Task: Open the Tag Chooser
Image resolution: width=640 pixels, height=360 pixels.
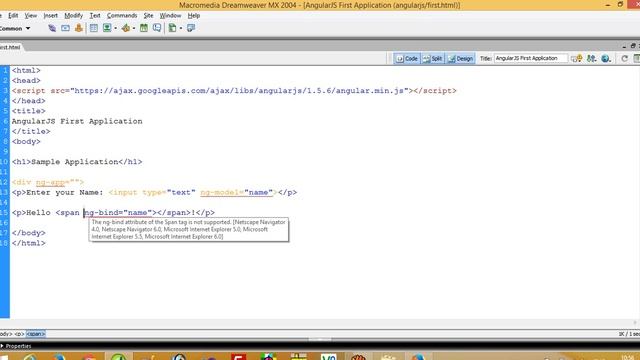Action: (191, 28)
